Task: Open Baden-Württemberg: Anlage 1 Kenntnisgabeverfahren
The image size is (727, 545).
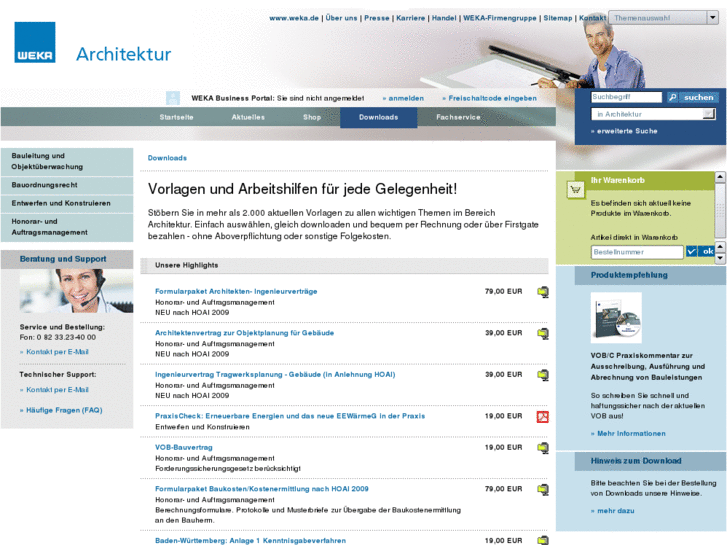Action: [x=250, y=541]
